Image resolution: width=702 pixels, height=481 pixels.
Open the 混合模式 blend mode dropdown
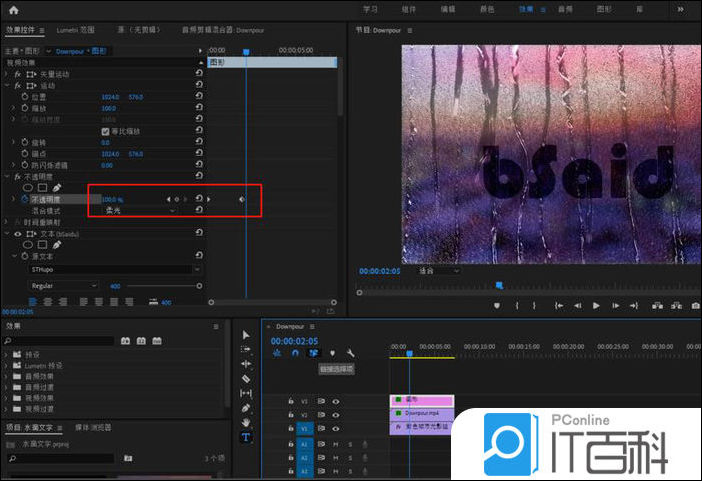tap(141, 210)
